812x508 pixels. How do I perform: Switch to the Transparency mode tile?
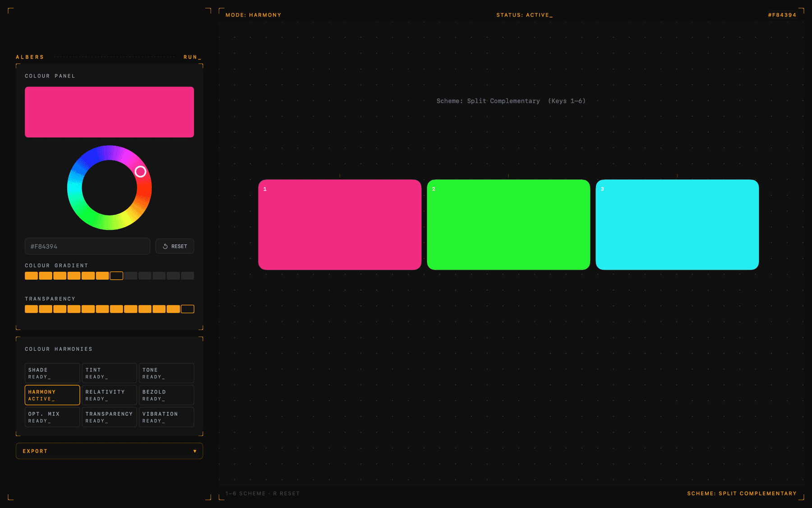click(109, 417)
